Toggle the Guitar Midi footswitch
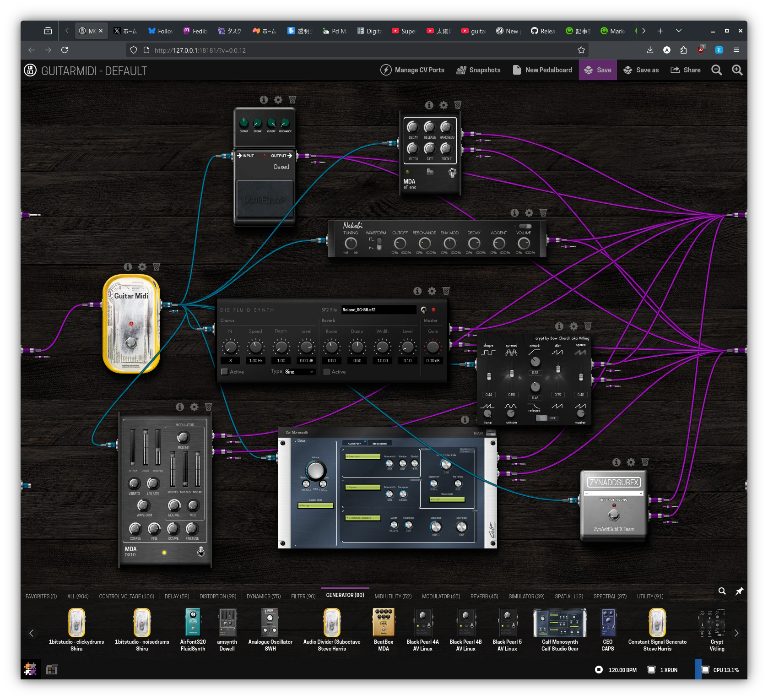This screenshot has width=768, height=700. click(131, 342)
